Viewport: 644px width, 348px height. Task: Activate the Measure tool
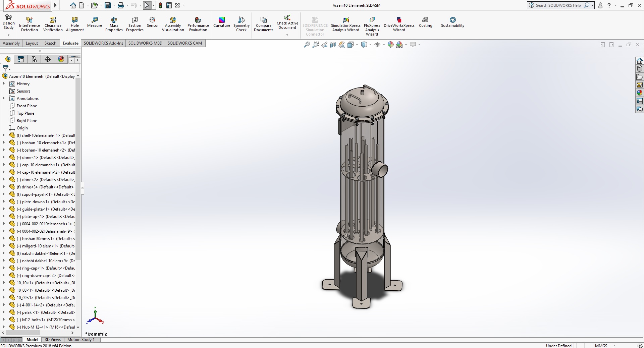point(95,22)
